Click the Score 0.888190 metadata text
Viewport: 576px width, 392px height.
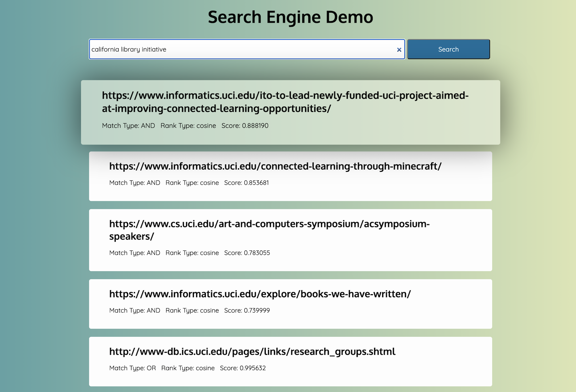coord(245,125)
